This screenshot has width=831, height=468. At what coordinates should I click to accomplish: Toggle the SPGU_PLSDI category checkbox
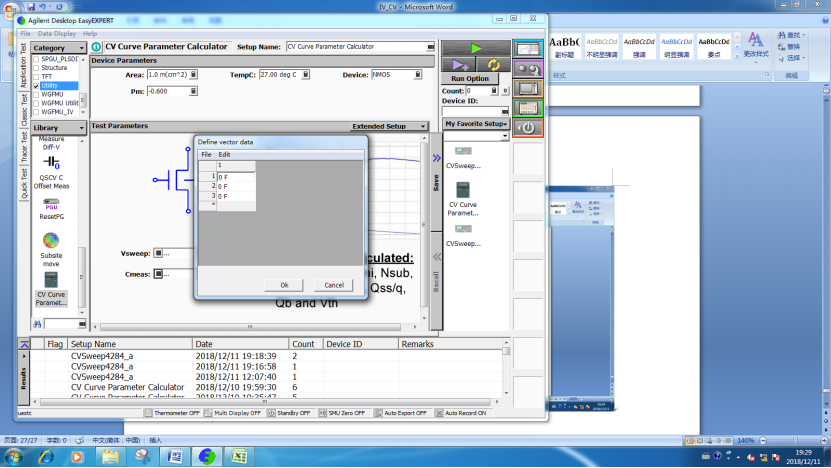click(36, 59)
